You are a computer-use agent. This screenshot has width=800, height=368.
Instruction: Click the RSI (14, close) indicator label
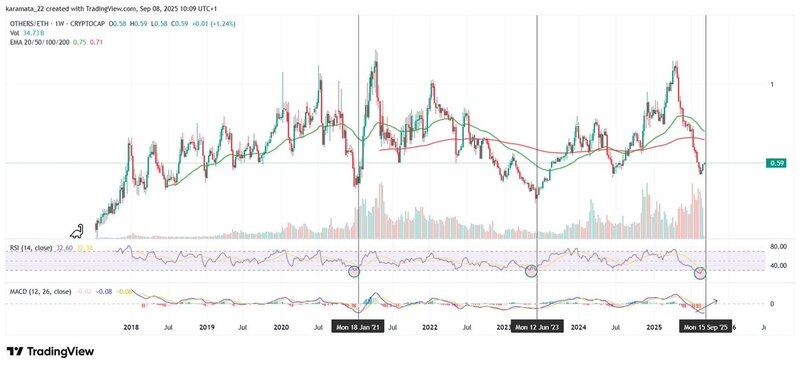point(30,248)
